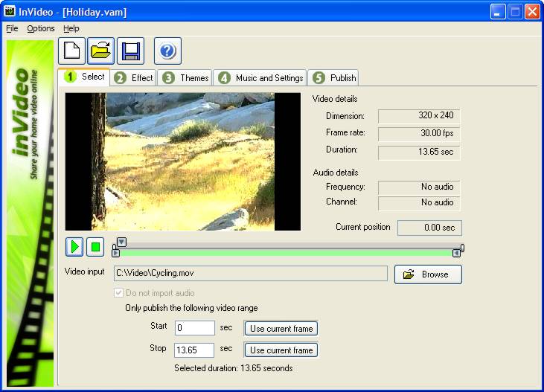The image size is (544, 392).
Task: Click Use current frame for Start
Action: pyautogui.click(x=281, y=328)
